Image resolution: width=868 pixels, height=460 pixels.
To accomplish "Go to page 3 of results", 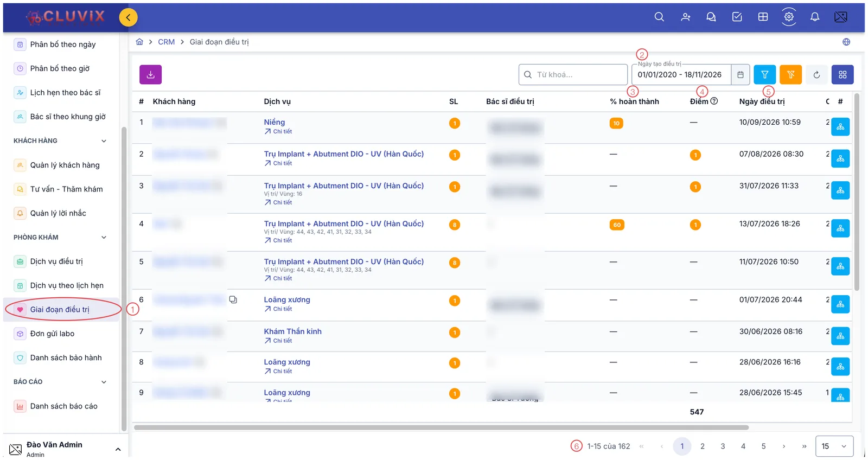I will coord(723,446).
